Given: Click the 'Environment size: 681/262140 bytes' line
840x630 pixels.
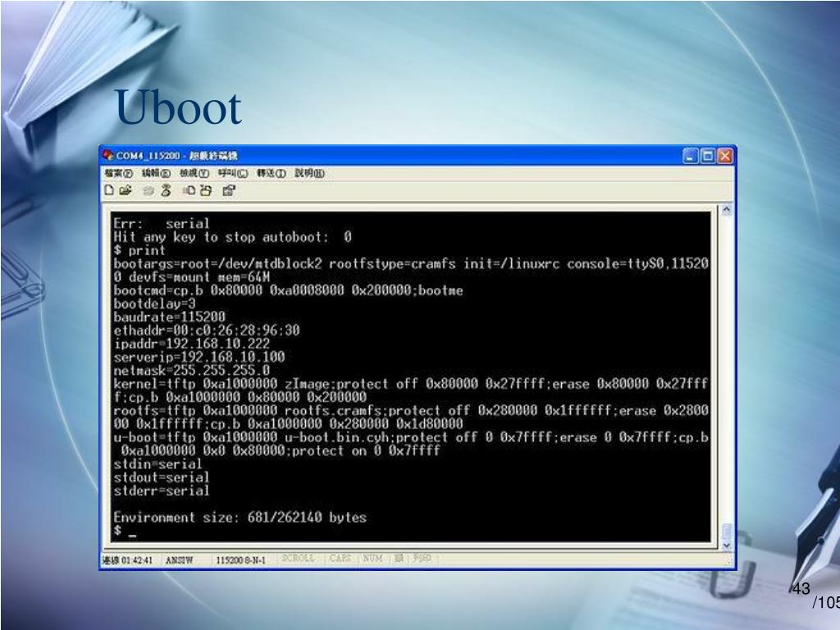Looking at the screenshot, I should (240, 518).
